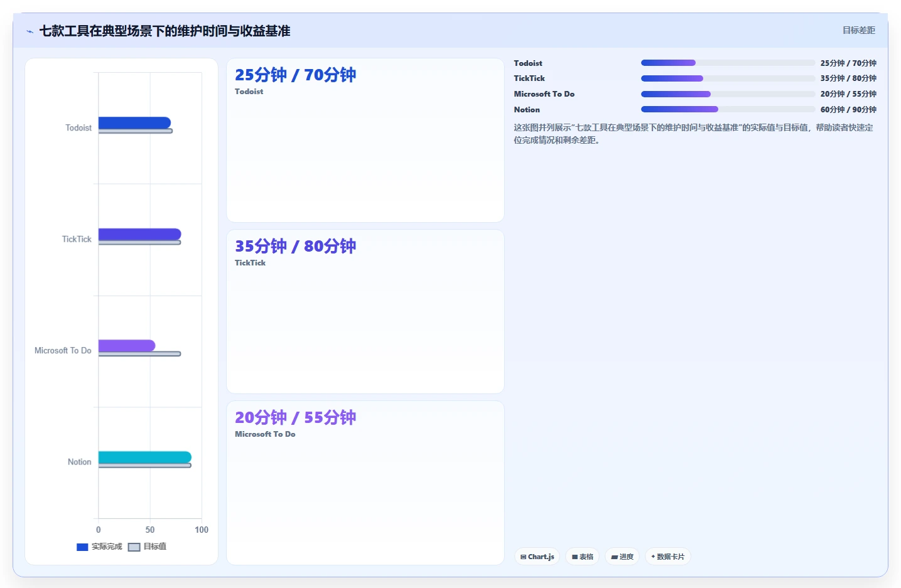Click the Notion gray target bar in the chart

click(145, 466)
